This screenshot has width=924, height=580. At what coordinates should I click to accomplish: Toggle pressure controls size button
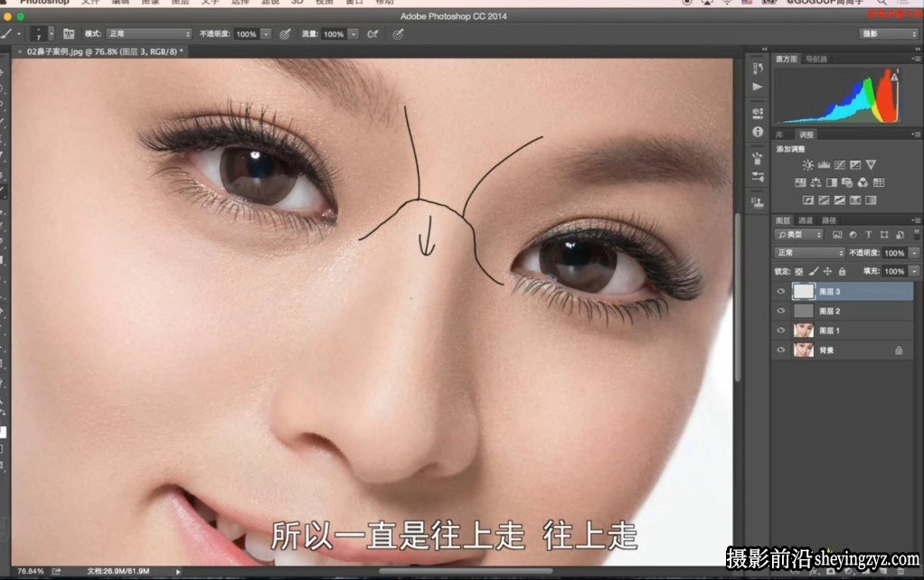click(399, 34)
